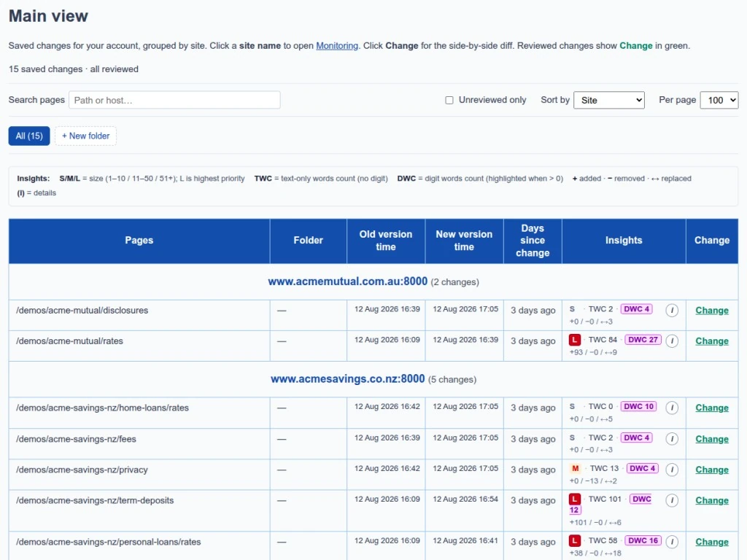Click '+0 / −13 / ↔2' change counts
The width and height of the screenshot is (747, 560).
(593, 481)
